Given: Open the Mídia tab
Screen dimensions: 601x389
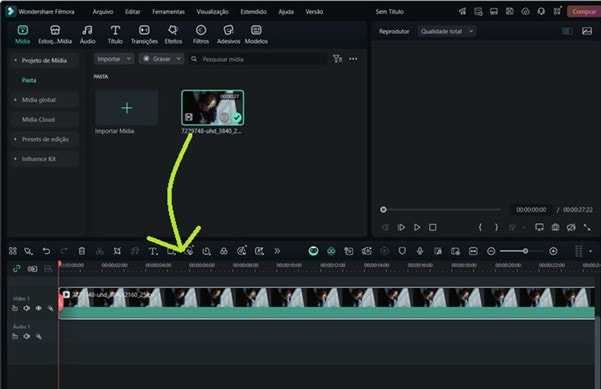Looking at the screenshot, I should coord(23,34).
